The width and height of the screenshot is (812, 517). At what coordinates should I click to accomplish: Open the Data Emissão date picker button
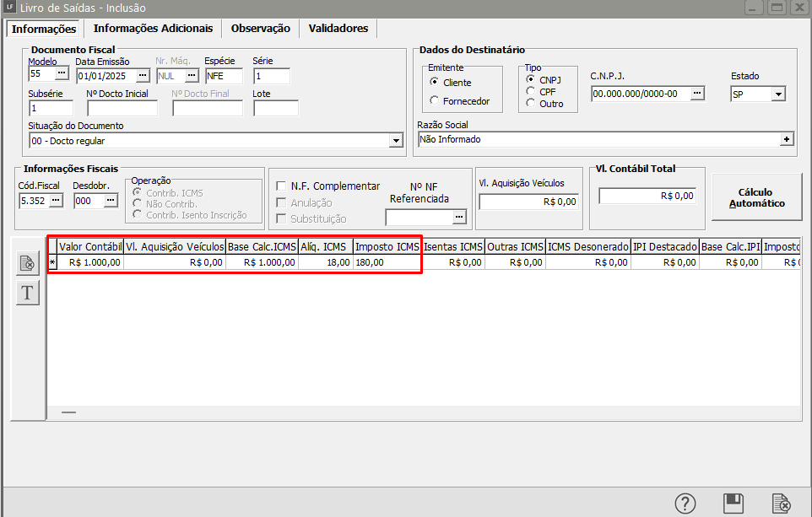143,76
